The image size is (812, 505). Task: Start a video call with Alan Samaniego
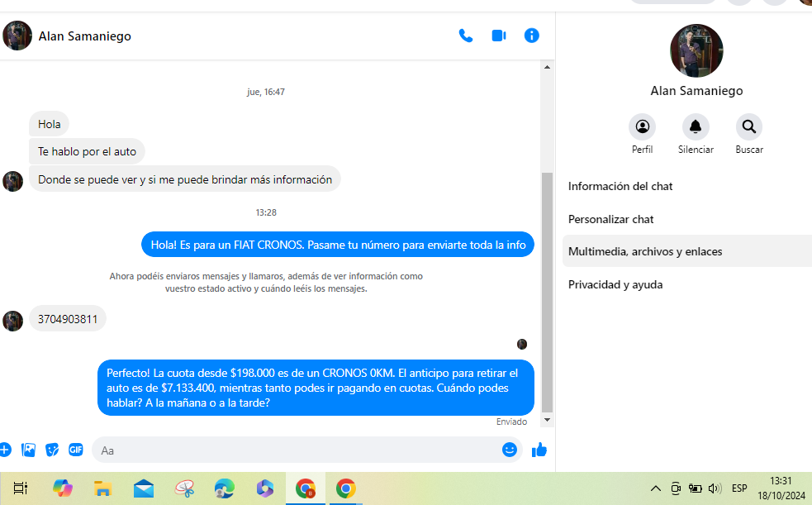499,36
